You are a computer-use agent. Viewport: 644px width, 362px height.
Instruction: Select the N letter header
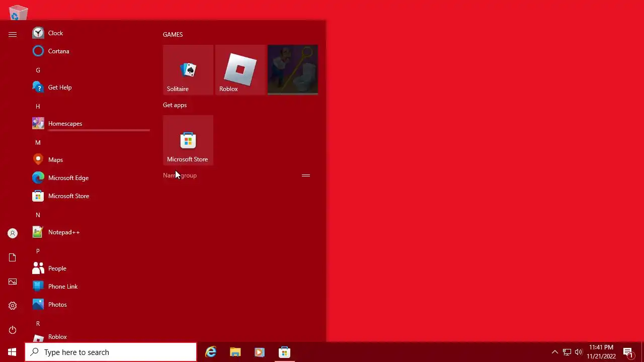pyautogui.click(x=38, y=215)
